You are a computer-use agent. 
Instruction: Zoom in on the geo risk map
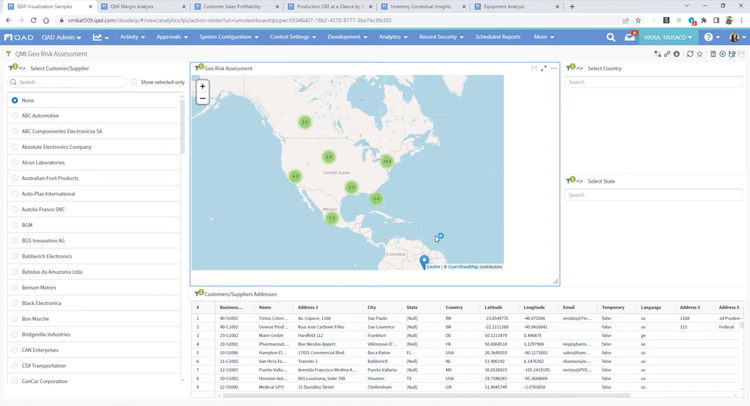[202, 87]
